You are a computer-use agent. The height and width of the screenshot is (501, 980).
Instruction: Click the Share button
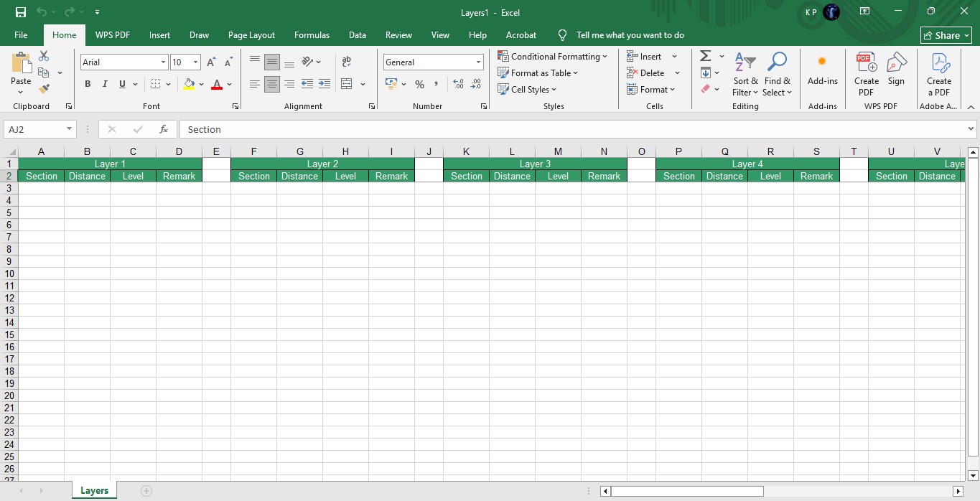(x=946, y=35)
